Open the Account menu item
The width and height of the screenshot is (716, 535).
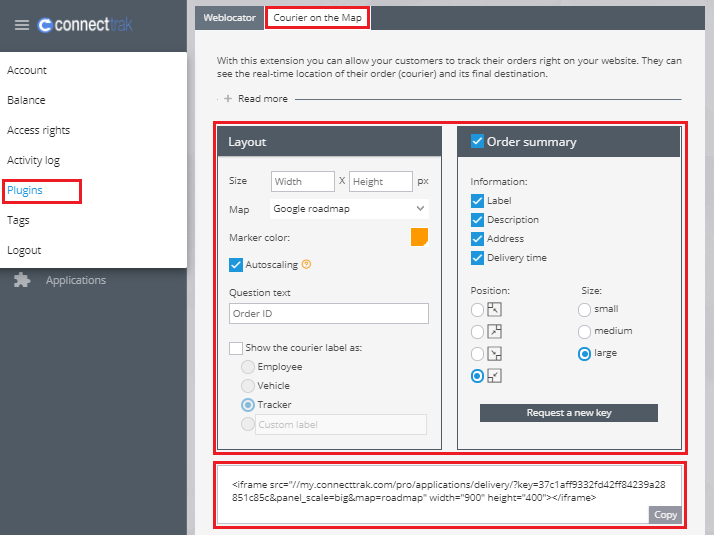click(x=27, y=70)
